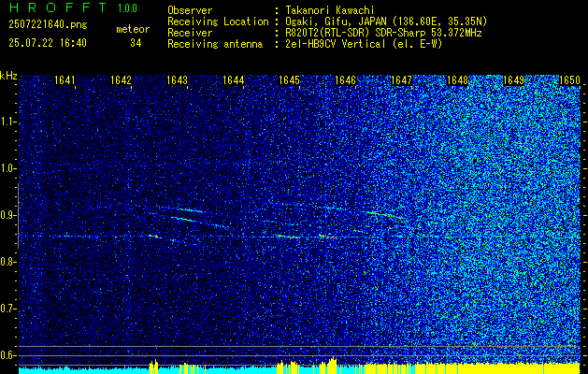Click the 2el-HB9CV Vertical antenna text

point(365,44)
